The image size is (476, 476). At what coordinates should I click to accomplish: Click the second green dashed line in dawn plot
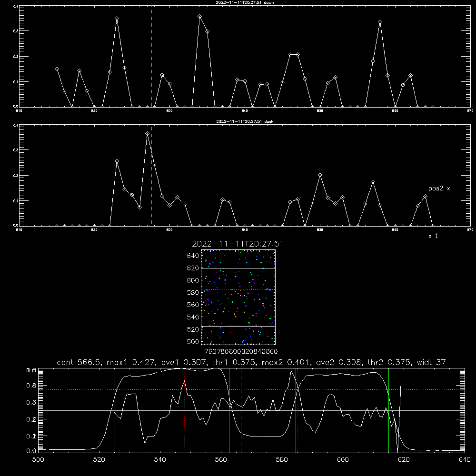[263, 58]
